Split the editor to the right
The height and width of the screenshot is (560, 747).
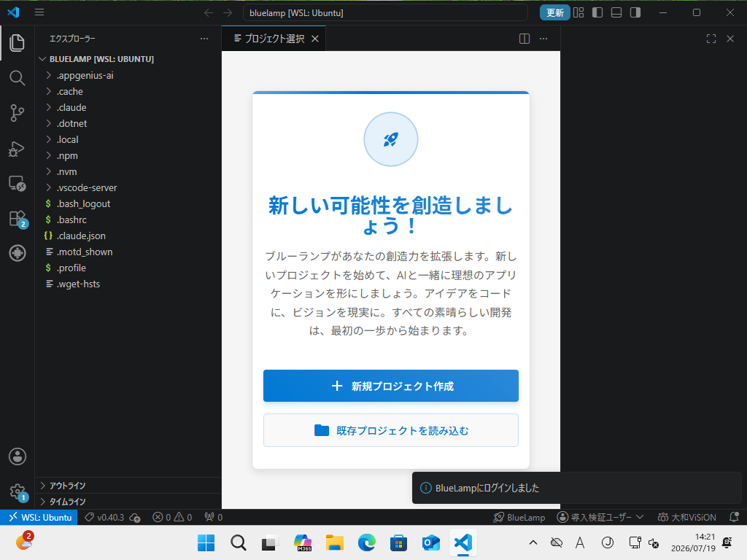point(524,39)
